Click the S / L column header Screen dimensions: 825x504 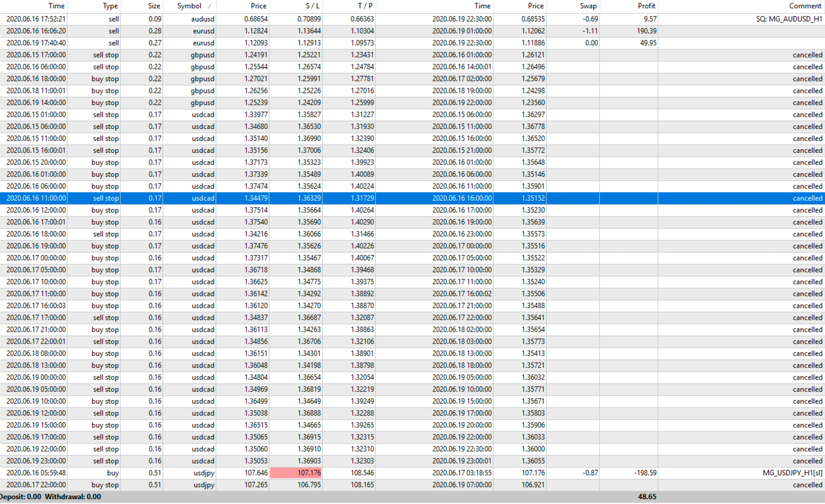click(312, 6)
